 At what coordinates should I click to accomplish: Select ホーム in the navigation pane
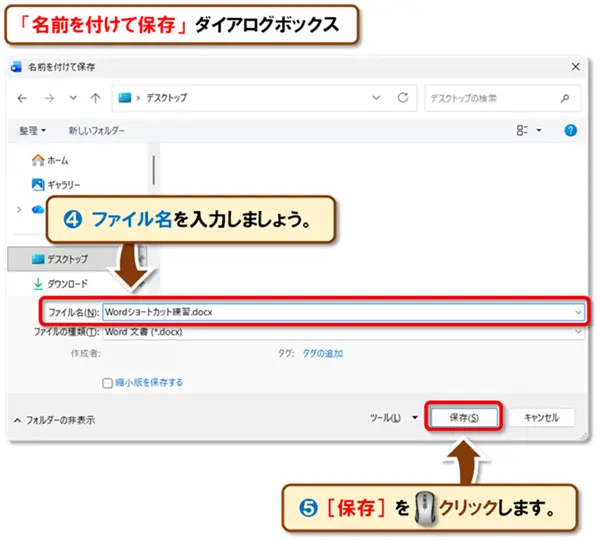[x=50, y=160]
